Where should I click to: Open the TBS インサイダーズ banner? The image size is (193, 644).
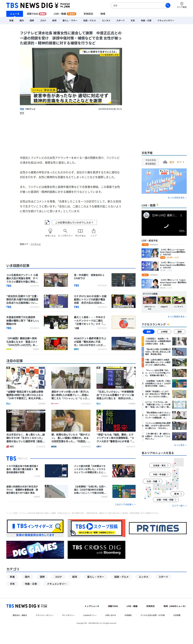(35, 528)
